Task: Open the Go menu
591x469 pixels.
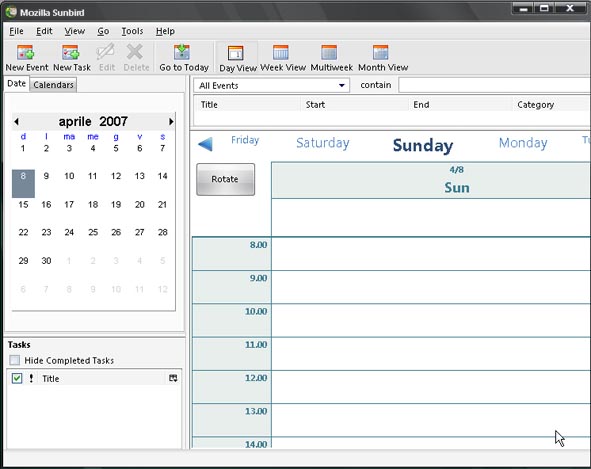Action: (103, 31)
